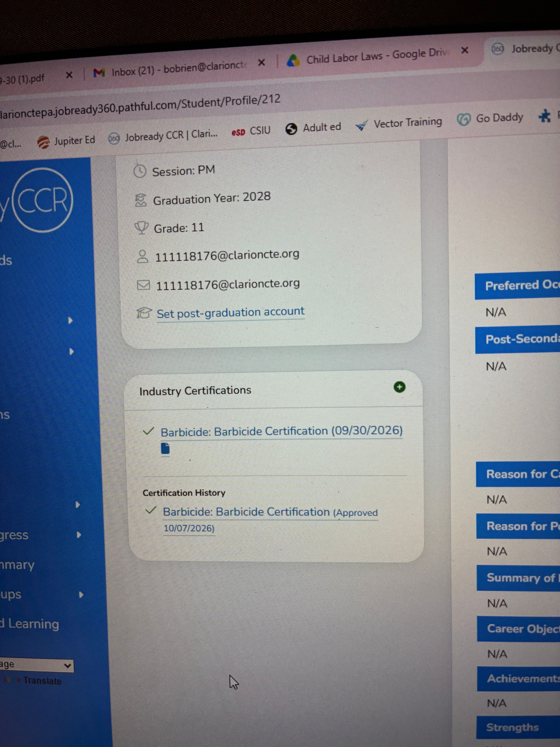The width and height of the screenshot is (560, 747).
Task: Switch to the Jobready tab
Action: coord(526,49)
